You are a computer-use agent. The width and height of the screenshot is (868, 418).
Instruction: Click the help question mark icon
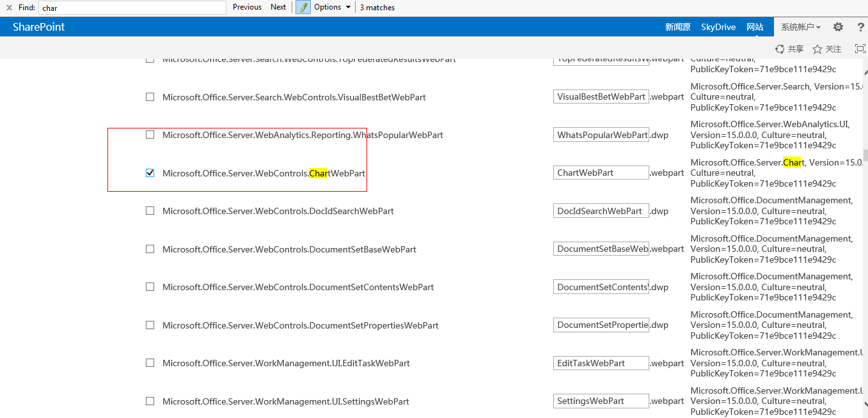click(860, 27)
